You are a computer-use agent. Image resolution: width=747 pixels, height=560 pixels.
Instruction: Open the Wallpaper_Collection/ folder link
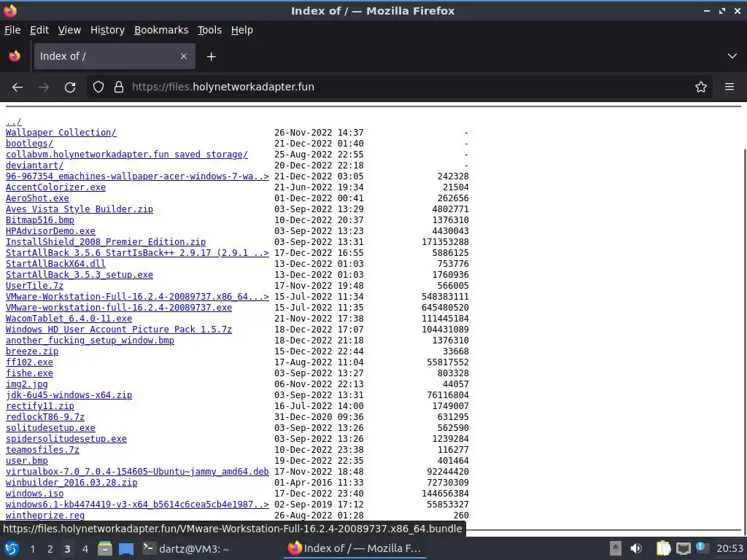coord(61,133)
